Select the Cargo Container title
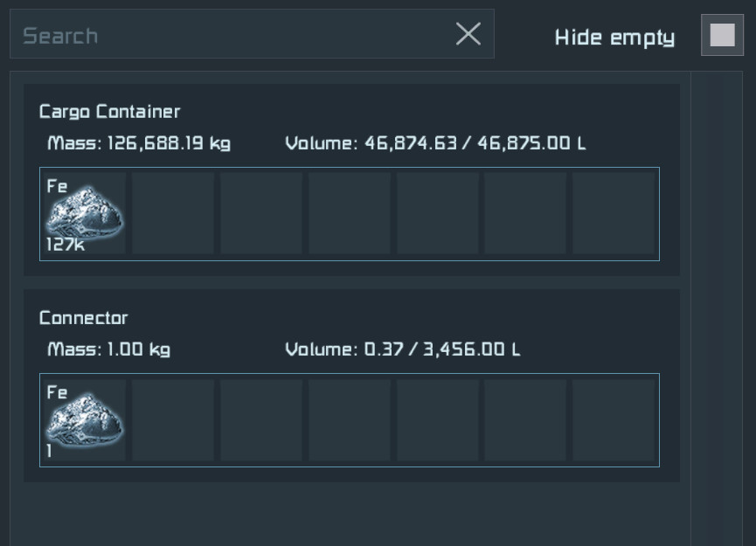The width and height of the screenshot is (756, 546). coord(109,112)
